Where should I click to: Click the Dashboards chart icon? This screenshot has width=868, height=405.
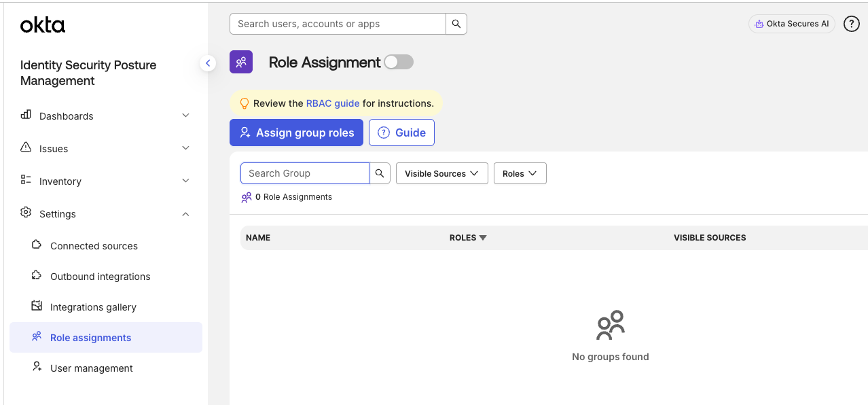coord(26,115)
